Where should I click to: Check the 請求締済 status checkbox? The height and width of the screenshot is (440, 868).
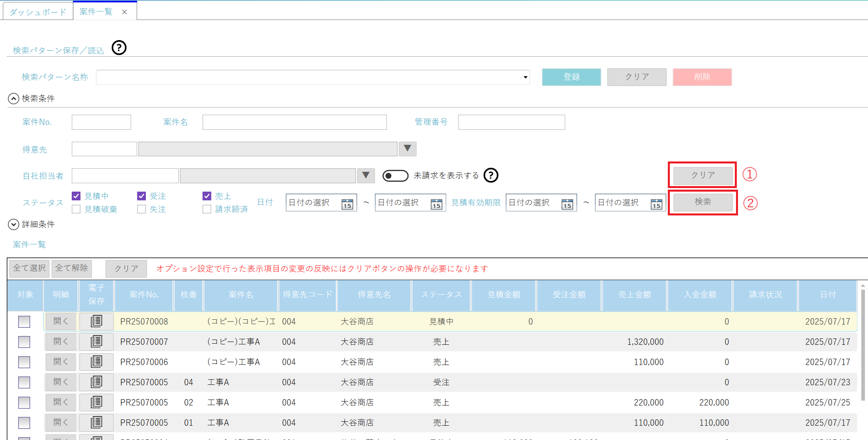click(x=207, y=209)
